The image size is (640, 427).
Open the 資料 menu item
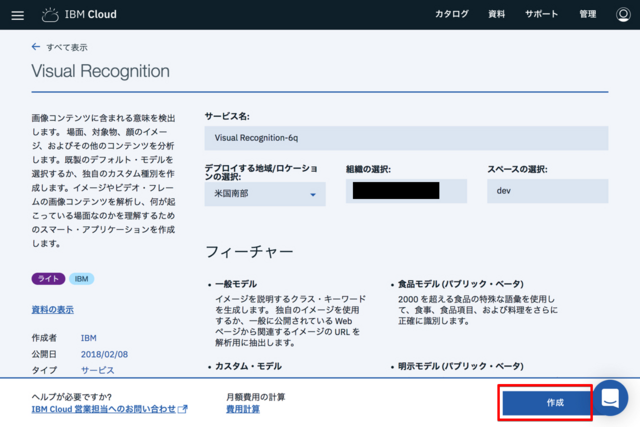click(496, 14)
